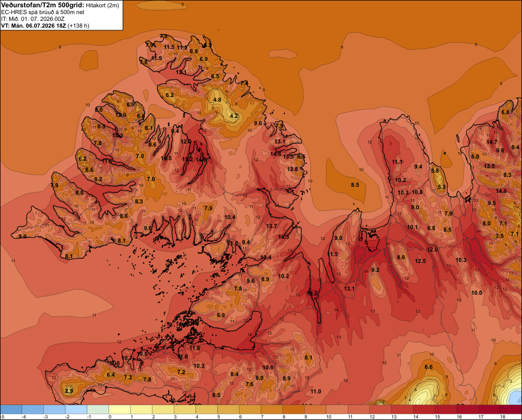Click the 'IT: Mið. 01. 07. 2026 00Z' line
This screenshot has width=522, height=420.
pyautogui.click(x=33, y=19)
